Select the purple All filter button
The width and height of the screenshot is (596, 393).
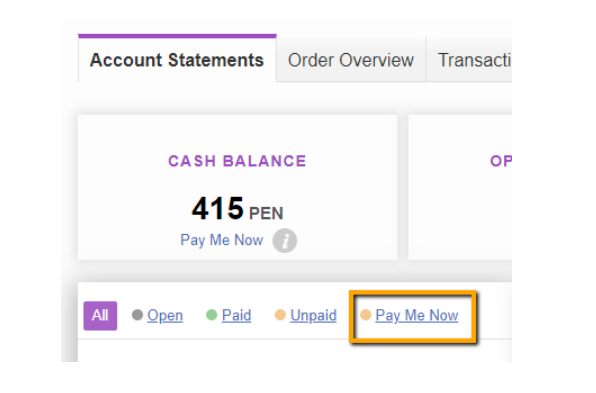pos(100,315)
